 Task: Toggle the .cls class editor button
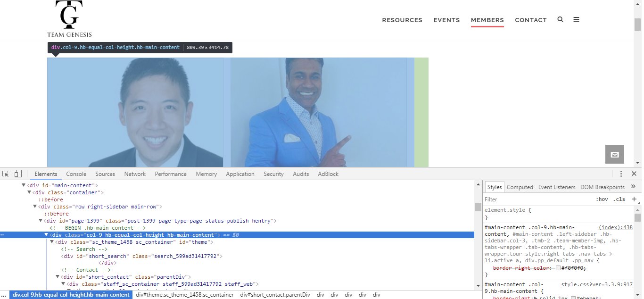[x=619, y=199]
